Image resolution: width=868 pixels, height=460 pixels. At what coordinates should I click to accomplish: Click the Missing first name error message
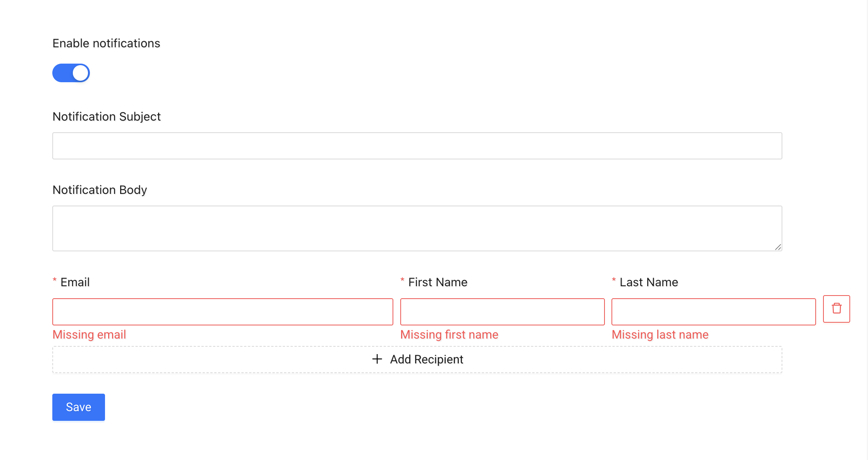(449, 334)
